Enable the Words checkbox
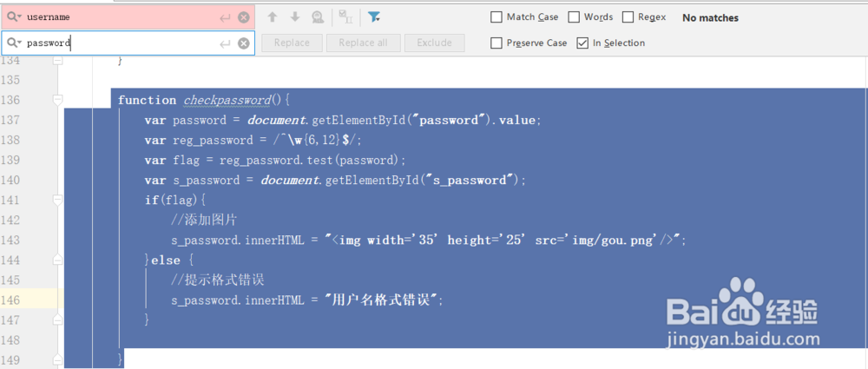Image resolution: width=868 pixels, height=369 pixels. pos(574,17)
